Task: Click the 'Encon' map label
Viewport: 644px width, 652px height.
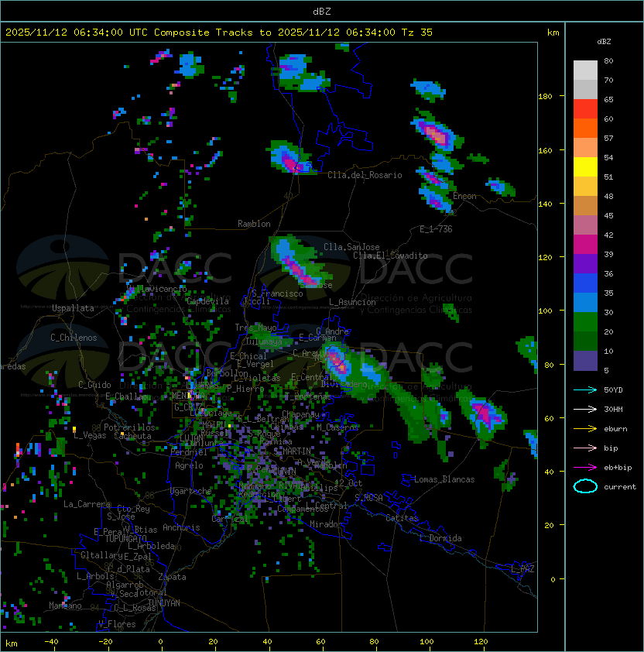Action: [464, 196]
